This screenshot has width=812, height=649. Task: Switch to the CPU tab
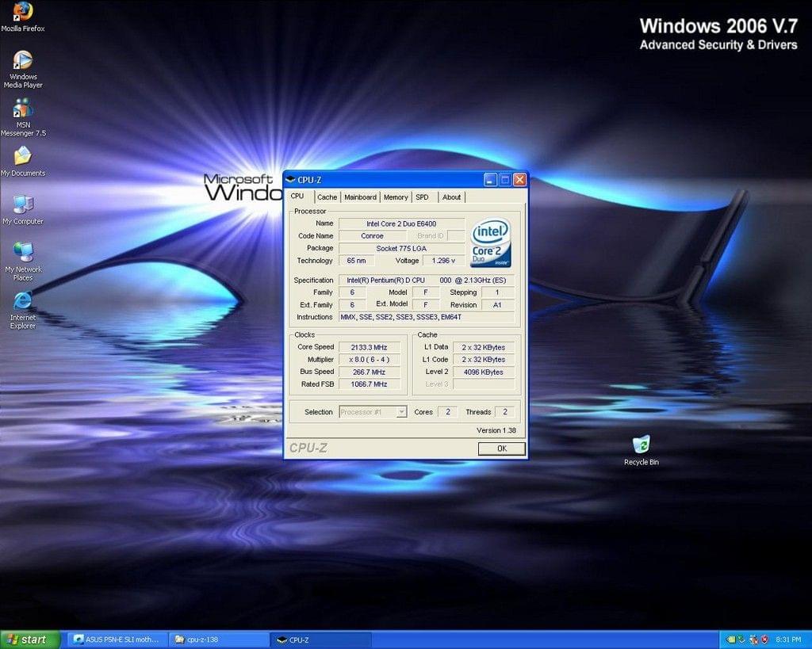tap(297, 197)
